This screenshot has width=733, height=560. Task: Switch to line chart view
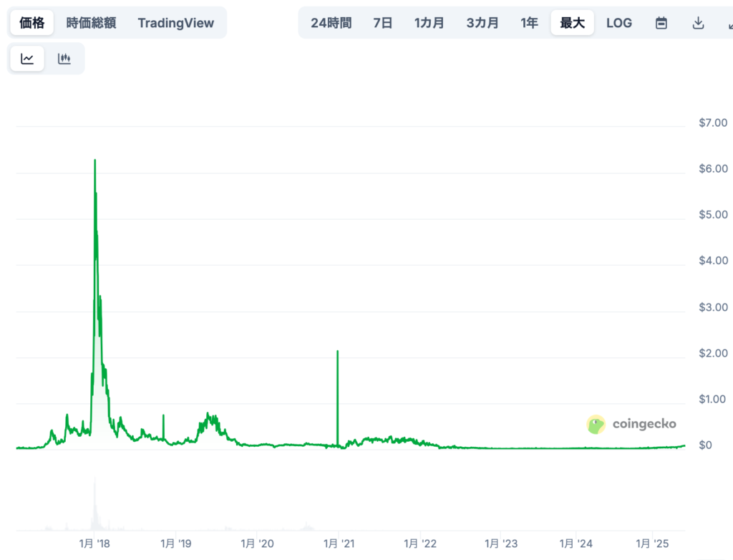[x=27, y=59]
